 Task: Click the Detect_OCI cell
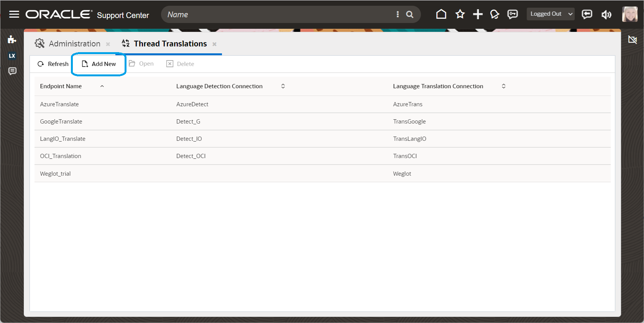pos(191,156)
